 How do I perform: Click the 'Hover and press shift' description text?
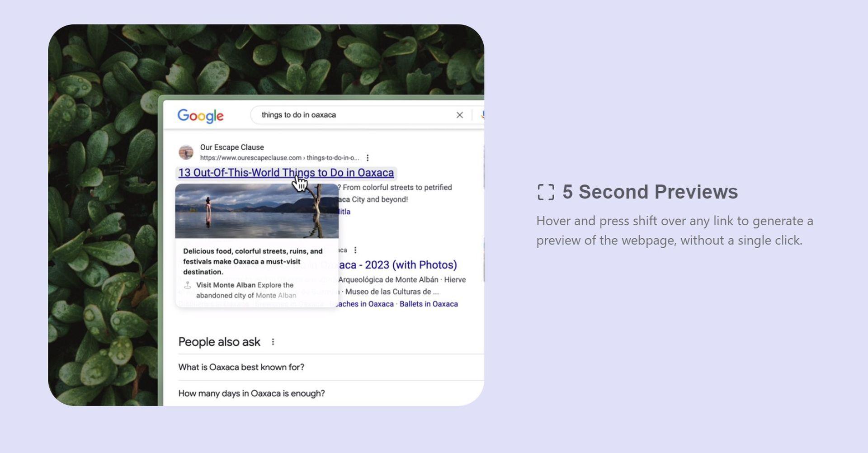click(x=675, y=231)
